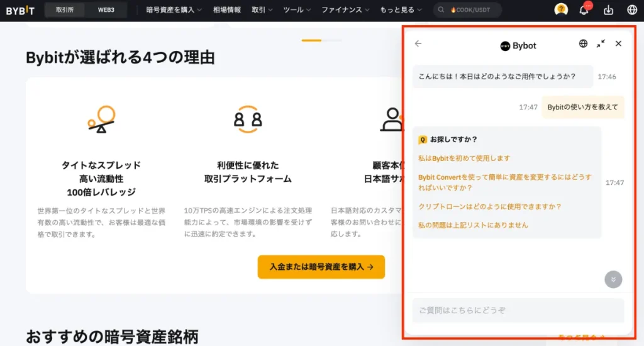The height and width of the screenshot is (346, 644).
Task: Switch to the WEB3 tab
Action: pyautogui.click(x=106, y=10)
